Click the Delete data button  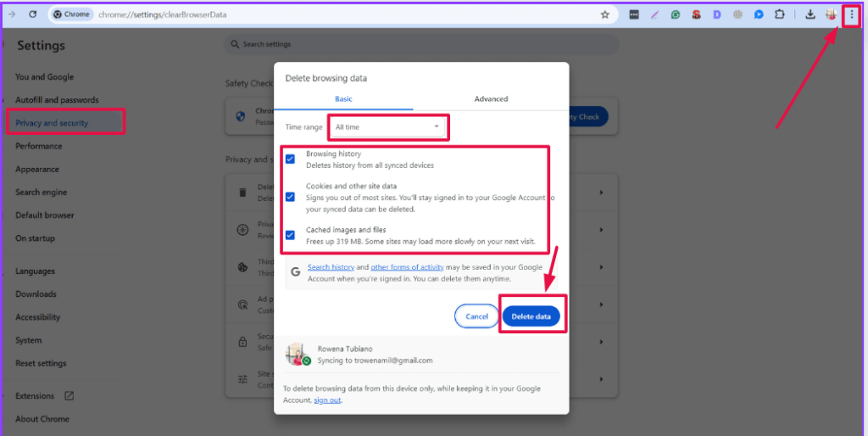pos(531,316)
